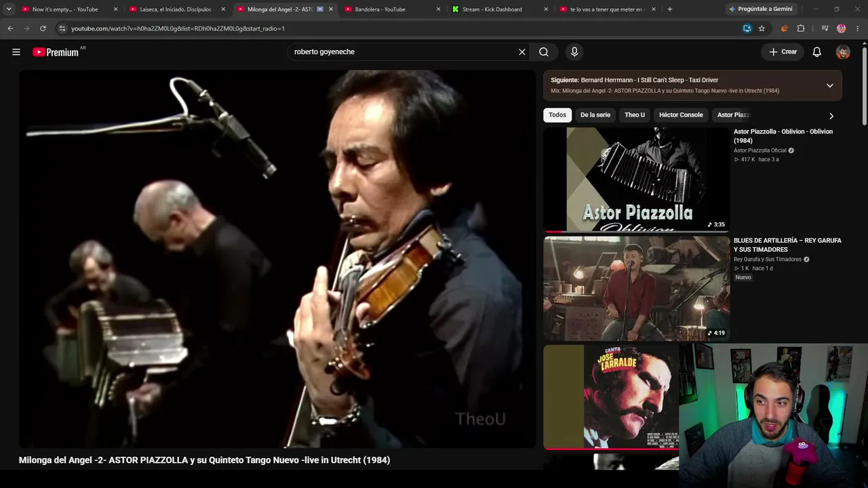Click the 'Pregúntale a Gemini' button
868x488 pixels.
tap(760, 9)
